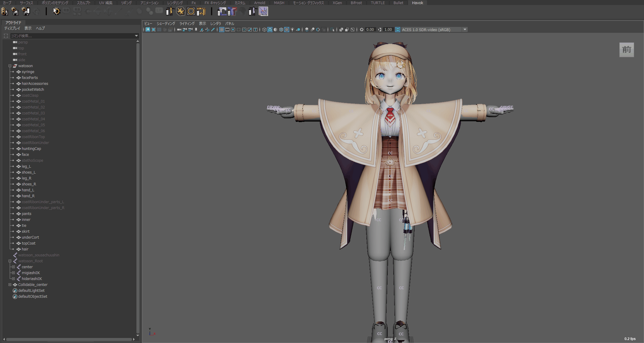
Task: Open the パネル viewport menu
Action: pyautogui.click(x=230, y=24)
